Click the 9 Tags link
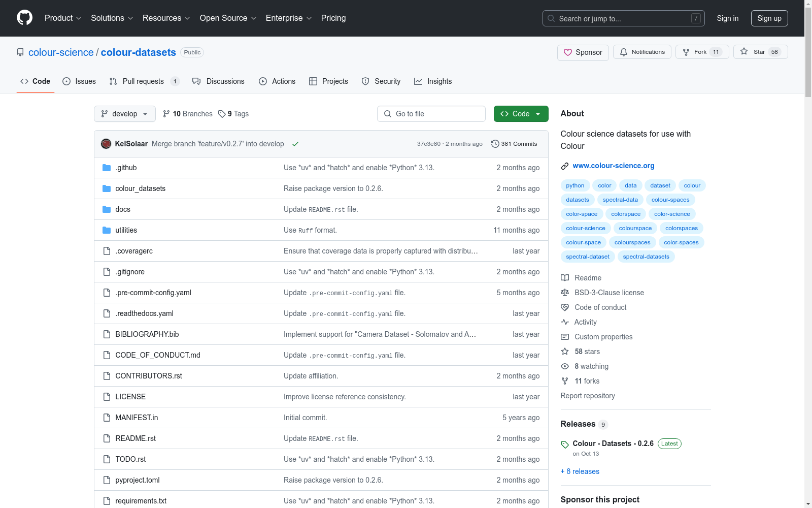Image resolution: width=812 pixels, height=508 pixels. [233, 114]
